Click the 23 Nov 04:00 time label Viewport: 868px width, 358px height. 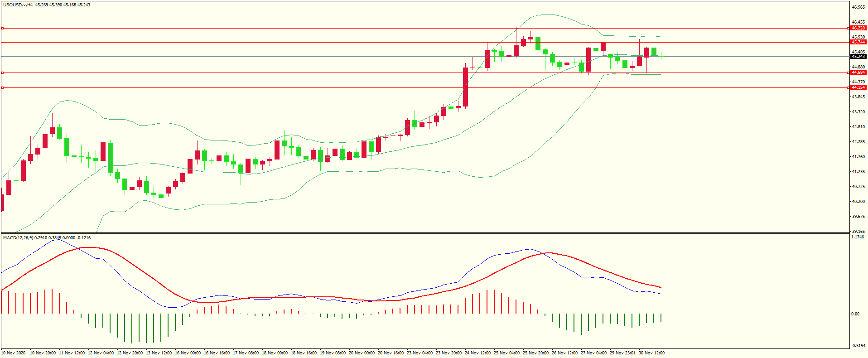(420, 353)
